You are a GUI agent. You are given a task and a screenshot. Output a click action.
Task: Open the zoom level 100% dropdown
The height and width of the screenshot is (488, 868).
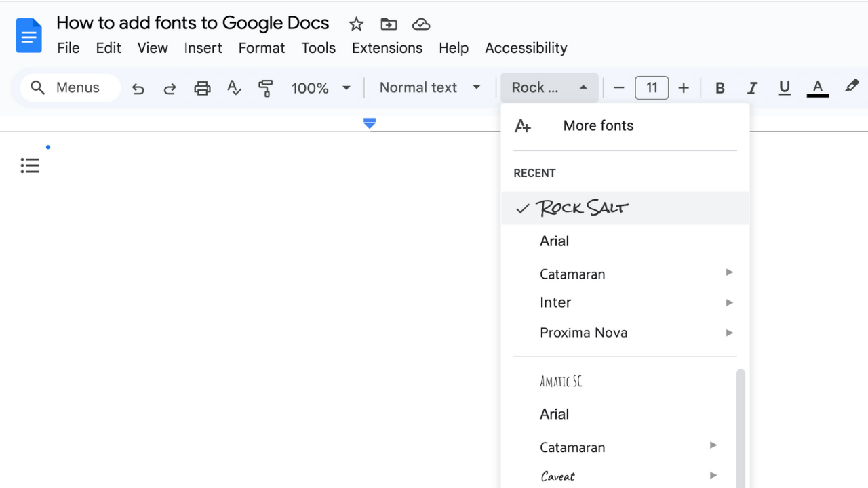coord(321,88)
